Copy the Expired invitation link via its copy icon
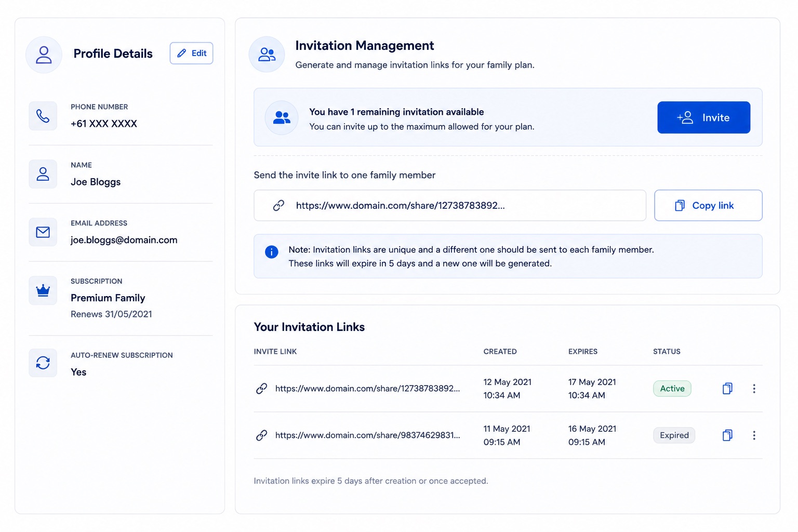798x532 pixels. click(x=727, y=435)
